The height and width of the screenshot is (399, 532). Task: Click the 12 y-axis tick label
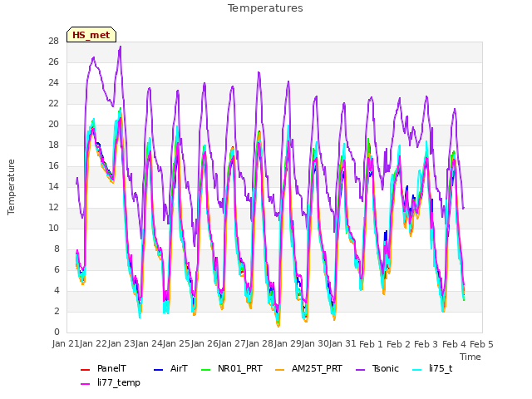(53, 207)
